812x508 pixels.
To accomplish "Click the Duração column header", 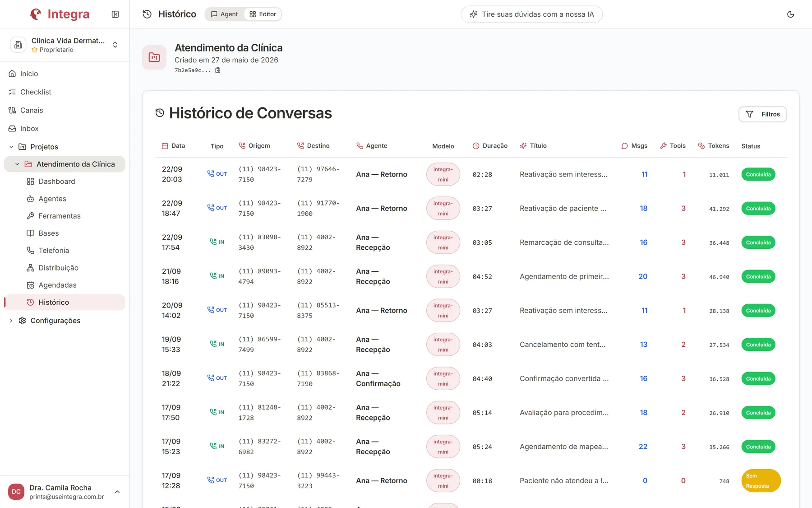I will (x=490, y=146).
